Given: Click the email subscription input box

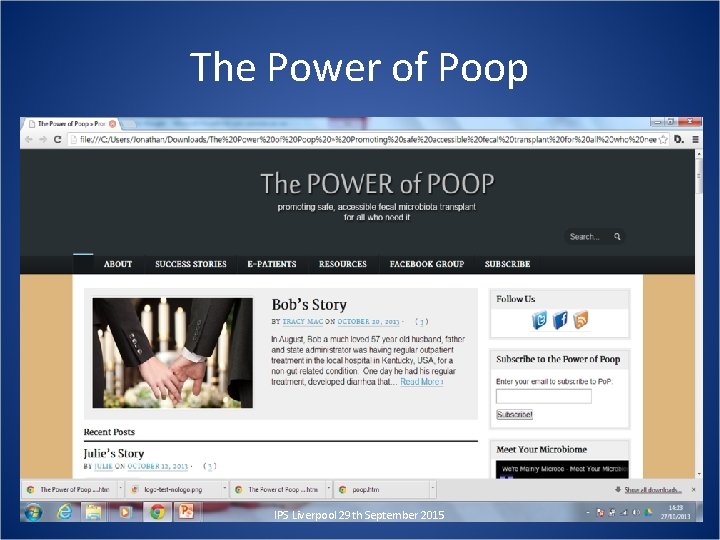Looking at the screenshot, I should tap(544, 396).
